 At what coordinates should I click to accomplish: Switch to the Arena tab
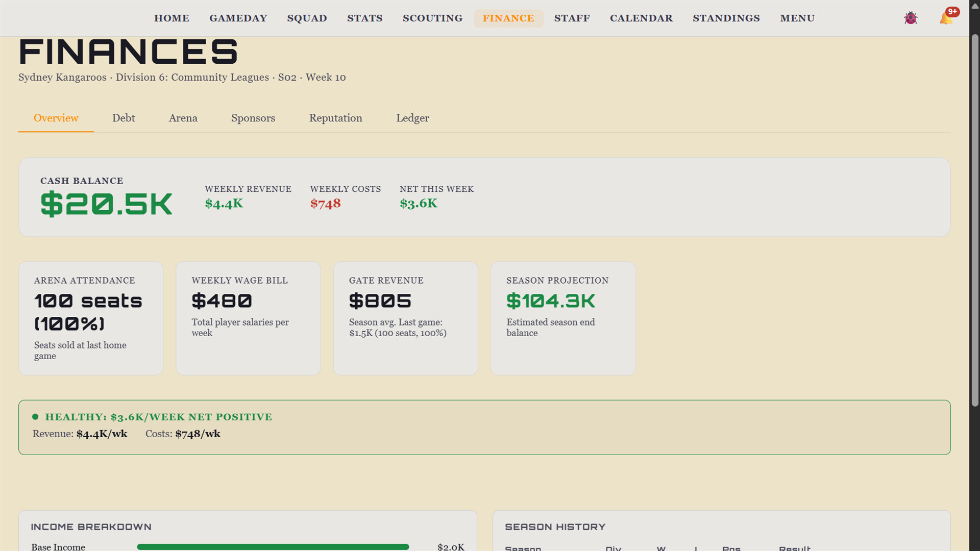coord(183,118)
